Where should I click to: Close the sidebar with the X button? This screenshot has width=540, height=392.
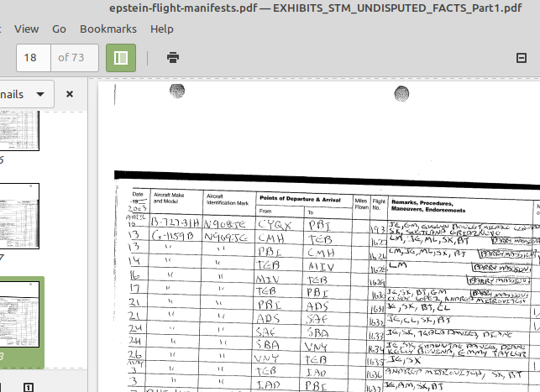pyautogui.click(x=70, y=94)
